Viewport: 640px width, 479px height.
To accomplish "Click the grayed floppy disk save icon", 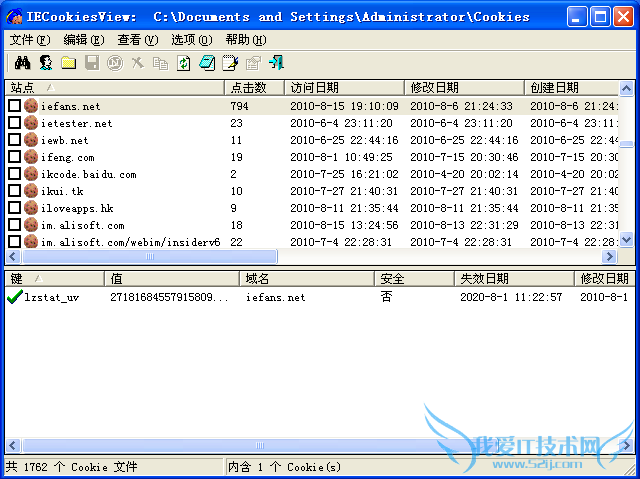I will 92,63.
